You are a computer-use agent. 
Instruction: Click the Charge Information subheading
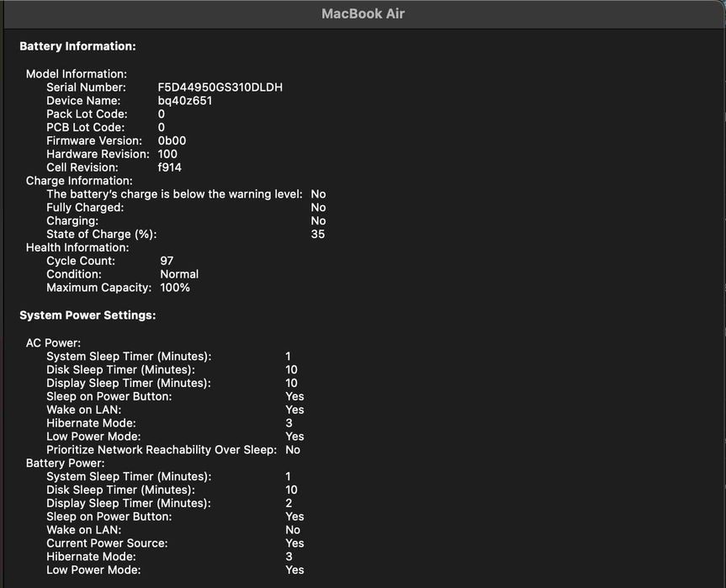79,181
